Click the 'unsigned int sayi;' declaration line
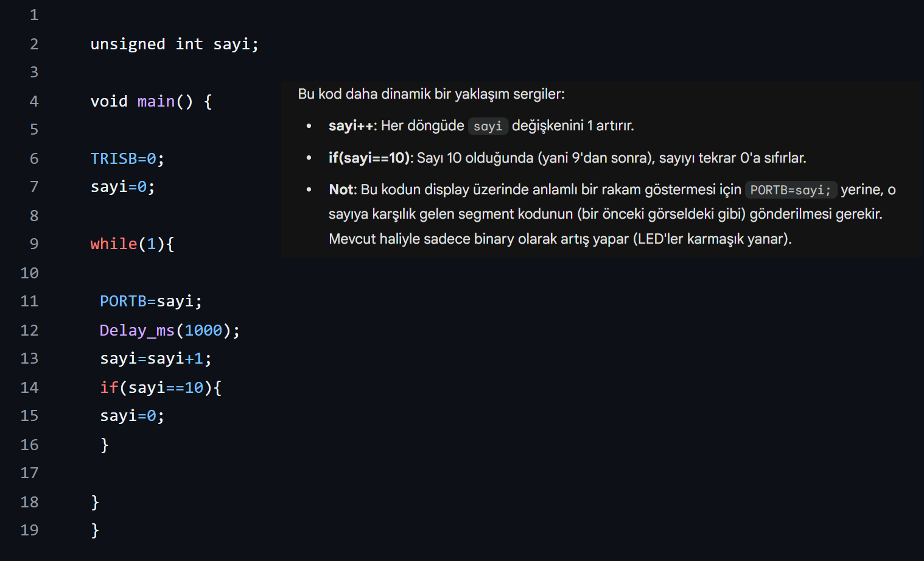Viewport: 924px width, 561px height. tap(174, 44)
